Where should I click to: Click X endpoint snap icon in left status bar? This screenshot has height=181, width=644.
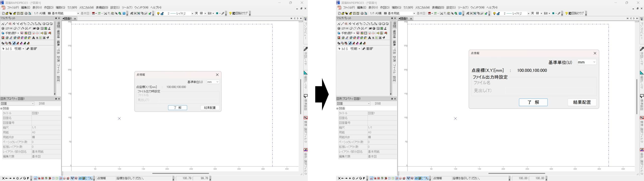[x=3, y=178]
